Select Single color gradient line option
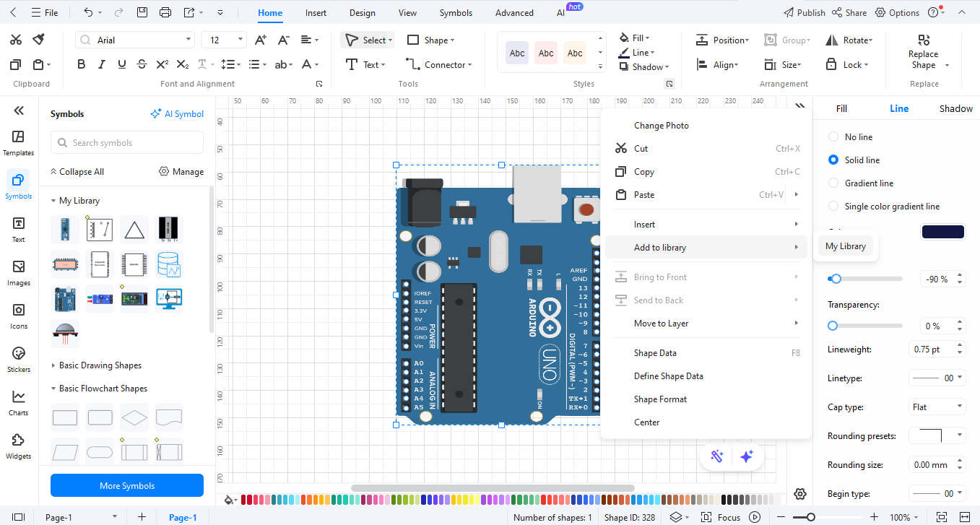Viewport: 980px width, 525px height. tap(833, 206)
